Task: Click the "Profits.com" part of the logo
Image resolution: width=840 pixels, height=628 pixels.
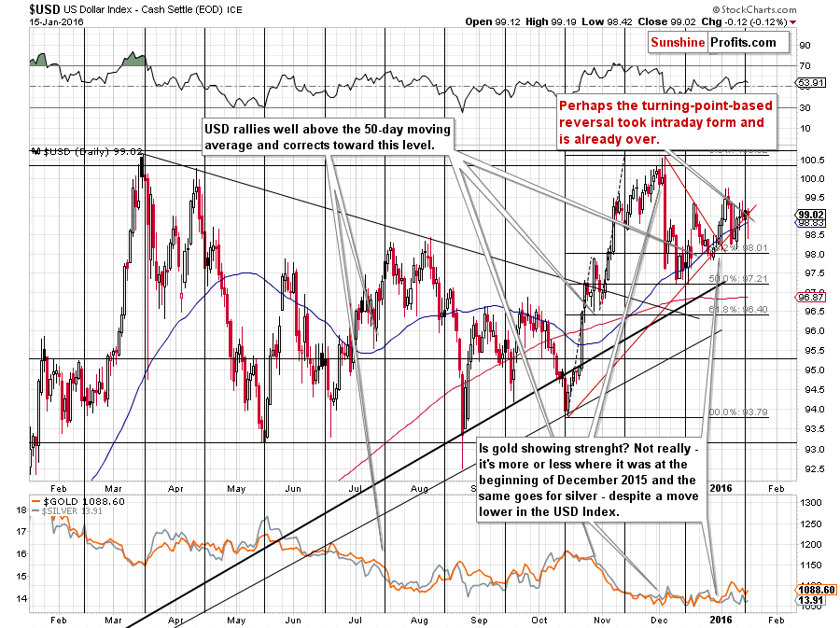Action: tap(743, 42)
